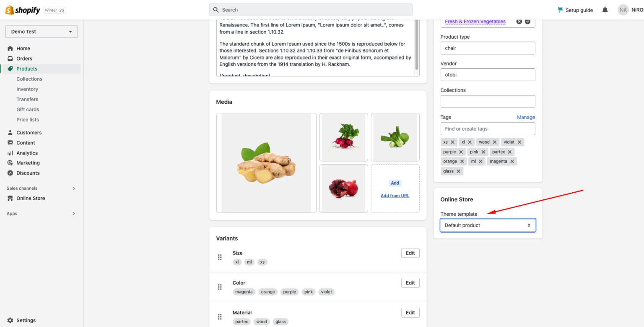Open Inventory from the Products menu
This screenshot has height=327, width=644.
coord(27,89)
